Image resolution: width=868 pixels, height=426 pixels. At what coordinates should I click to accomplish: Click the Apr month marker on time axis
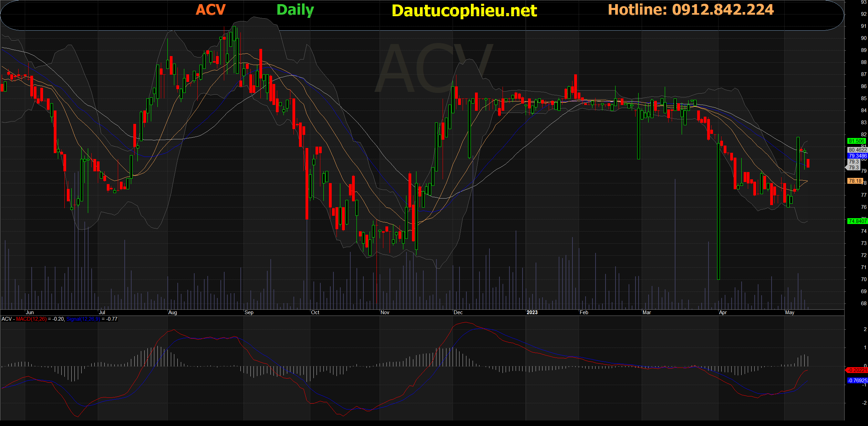[722, 312]
